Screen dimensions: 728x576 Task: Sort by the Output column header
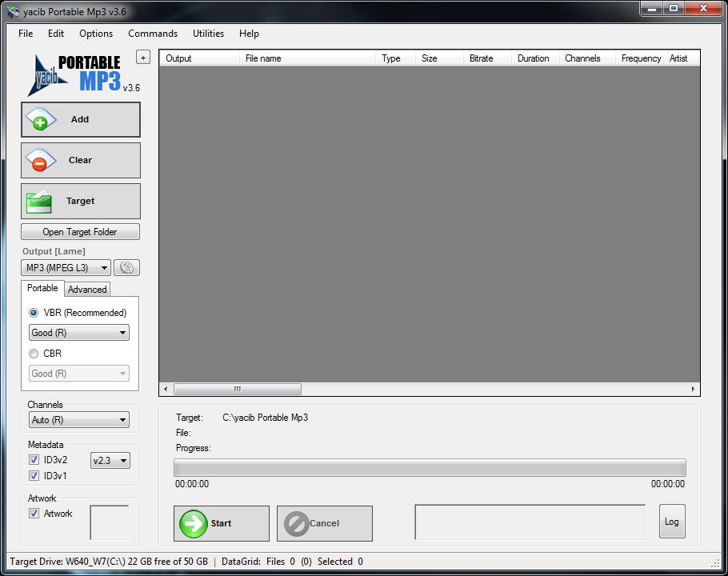point(200,58)
